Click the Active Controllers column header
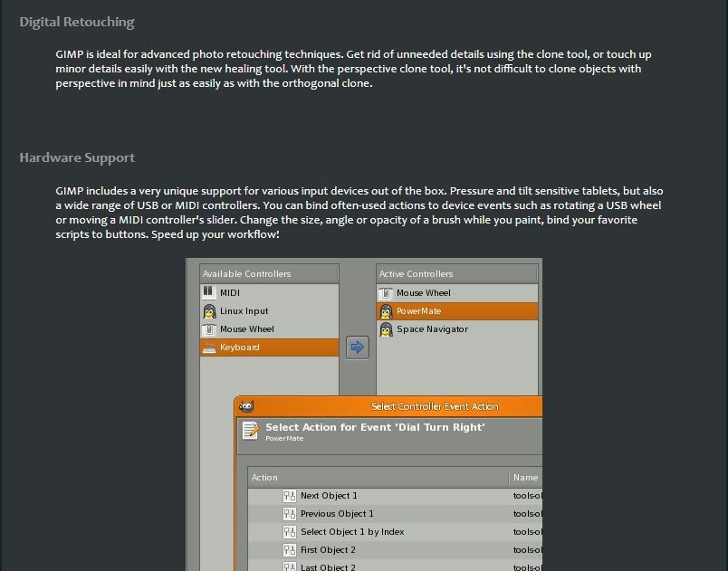This screenshot has height=571, width=728. tap(457, 274)
